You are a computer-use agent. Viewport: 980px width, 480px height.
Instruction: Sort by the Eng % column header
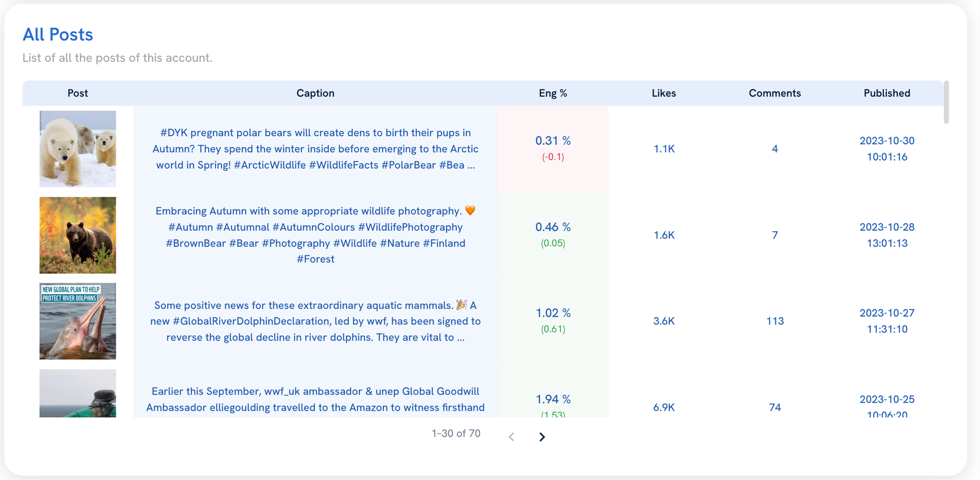point(553,93)
